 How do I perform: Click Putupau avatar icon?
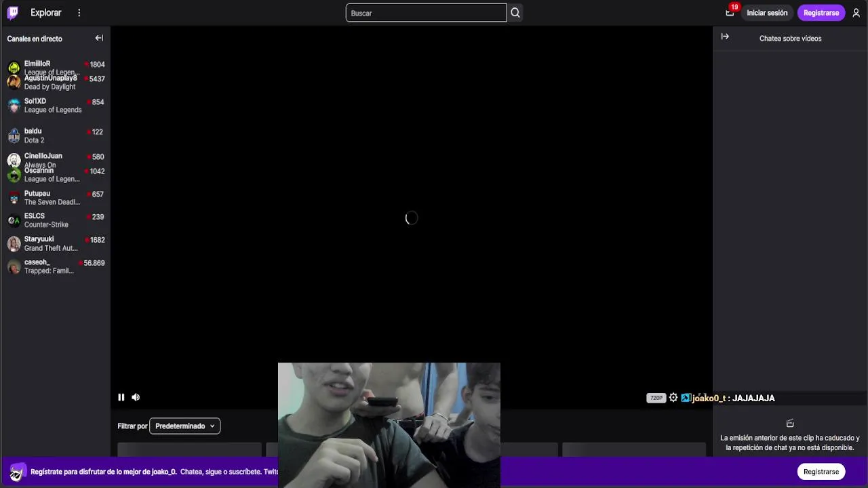(14, 198)
